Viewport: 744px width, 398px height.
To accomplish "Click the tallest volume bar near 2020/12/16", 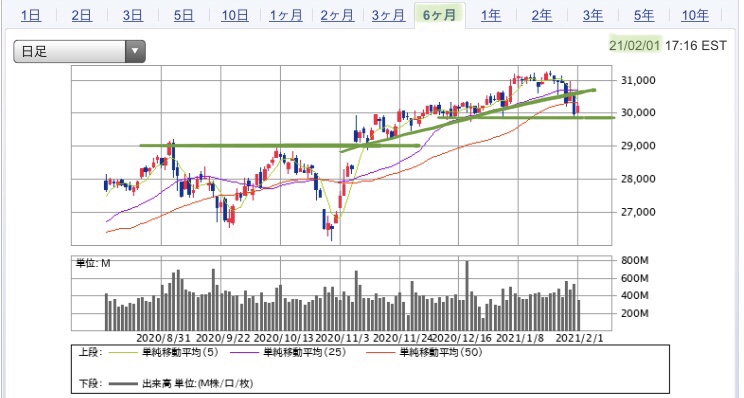I will (467, 296).
